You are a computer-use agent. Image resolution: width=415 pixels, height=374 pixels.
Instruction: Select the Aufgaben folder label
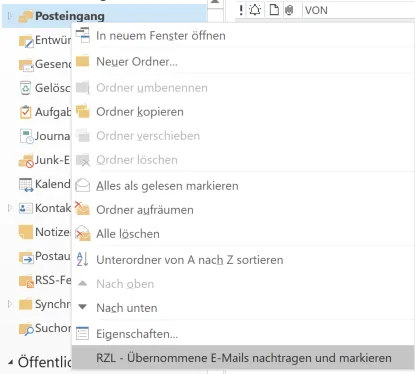[x=53, y=112]
